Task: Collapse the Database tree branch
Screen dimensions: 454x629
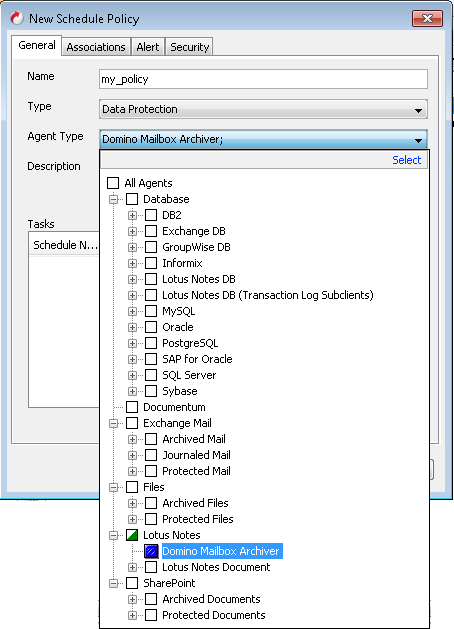Action: (x=114, y=199)
